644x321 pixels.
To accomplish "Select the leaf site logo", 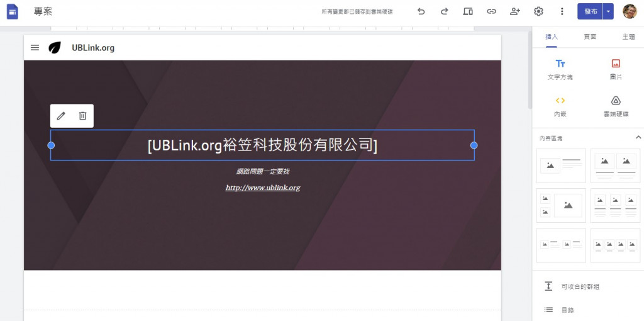I will [55, 48].
